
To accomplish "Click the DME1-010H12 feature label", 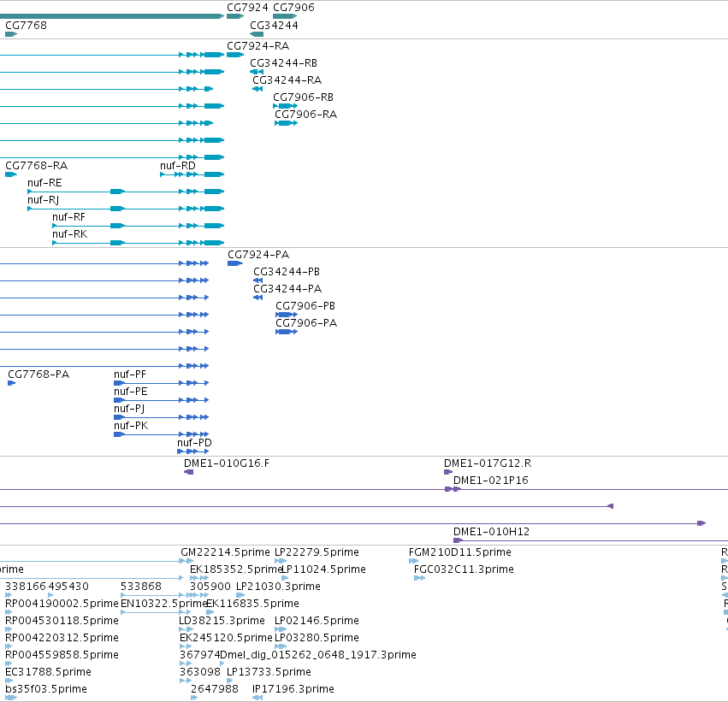I will coord(491,532).
